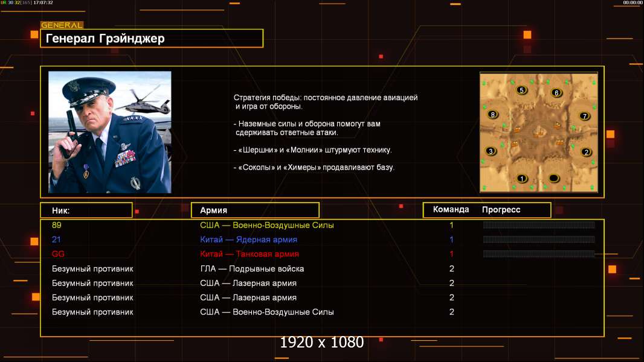
Task: Select start position 8 on the map
Action: [493, 115]
